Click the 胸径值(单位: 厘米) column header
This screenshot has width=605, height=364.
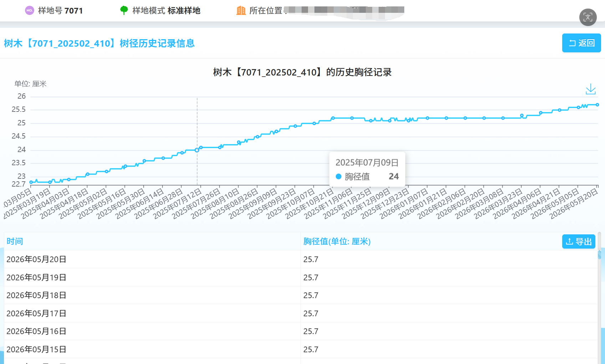(x=337, y=241)
